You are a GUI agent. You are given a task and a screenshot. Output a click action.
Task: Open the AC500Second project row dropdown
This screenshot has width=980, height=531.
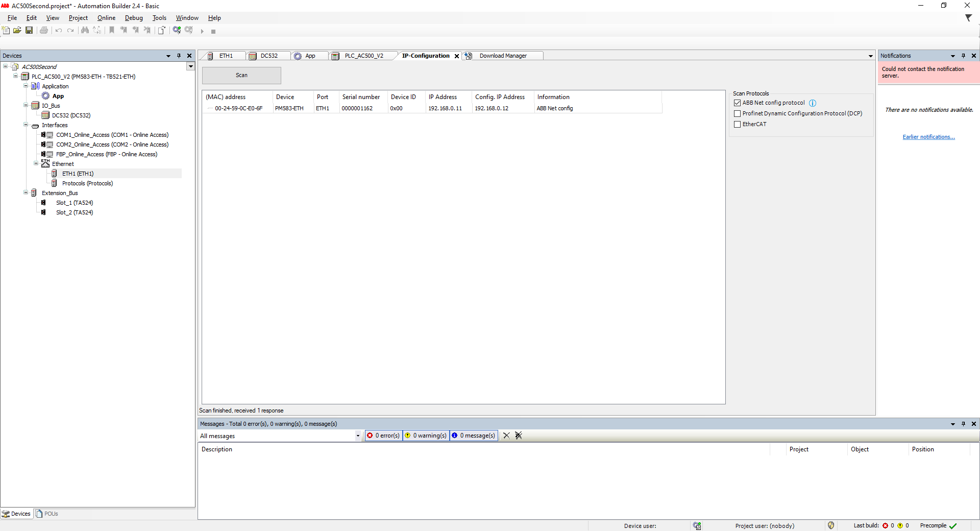[x=190, y=66]
